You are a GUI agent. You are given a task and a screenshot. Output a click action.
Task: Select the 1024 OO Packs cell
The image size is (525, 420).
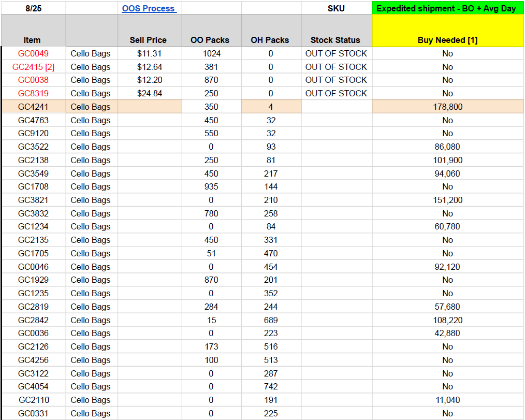211,53
